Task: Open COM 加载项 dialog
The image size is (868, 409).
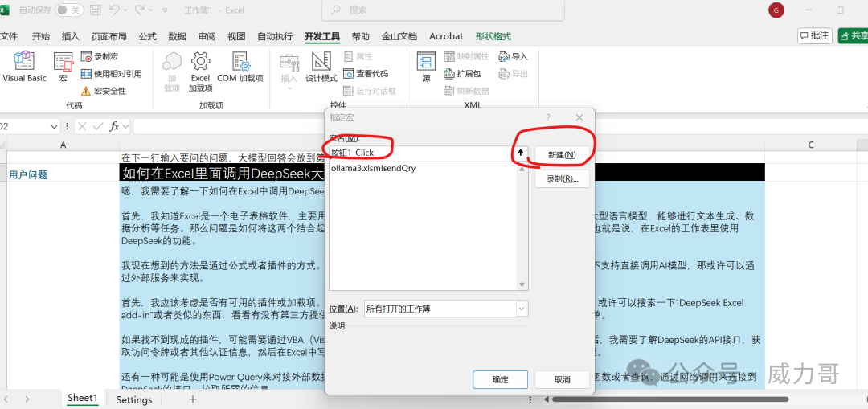Action: 240,67
